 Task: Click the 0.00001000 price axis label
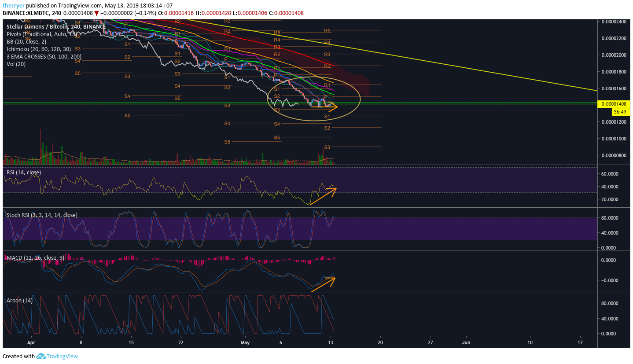tap(613, 139)
